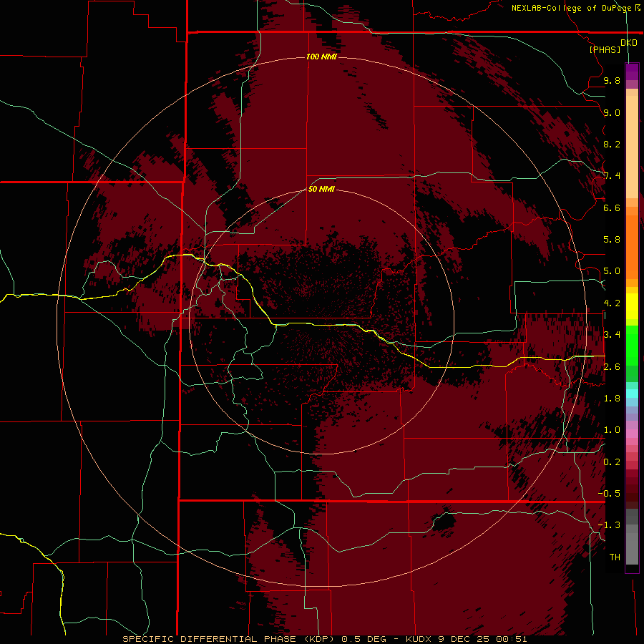This screenshot has width=644, height=644.
Task: Click the 4.2 scale label
Action: pos(612,303)
